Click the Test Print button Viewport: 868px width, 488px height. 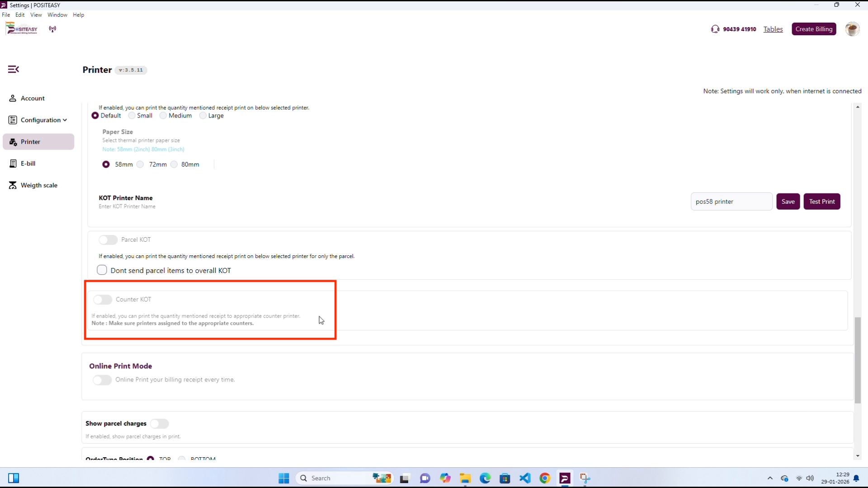pyautogui.click(x=821, y=202)
